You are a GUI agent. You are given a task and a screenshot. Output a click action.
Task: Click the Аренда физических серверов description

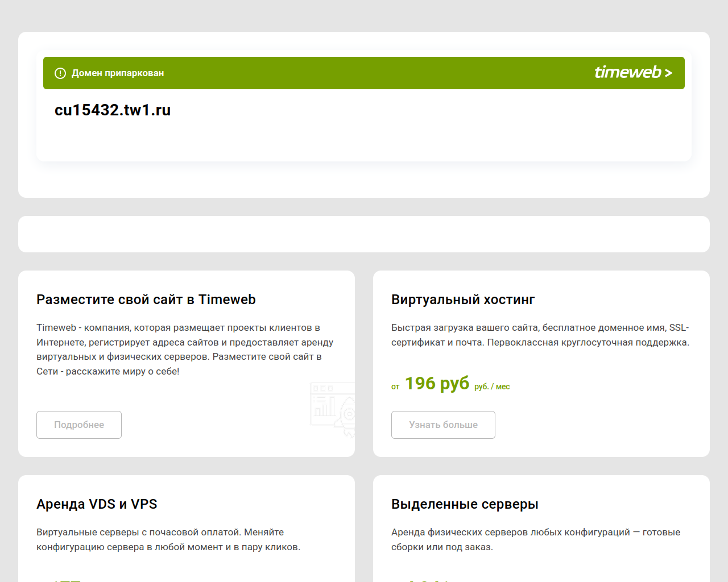pos(536,540)
